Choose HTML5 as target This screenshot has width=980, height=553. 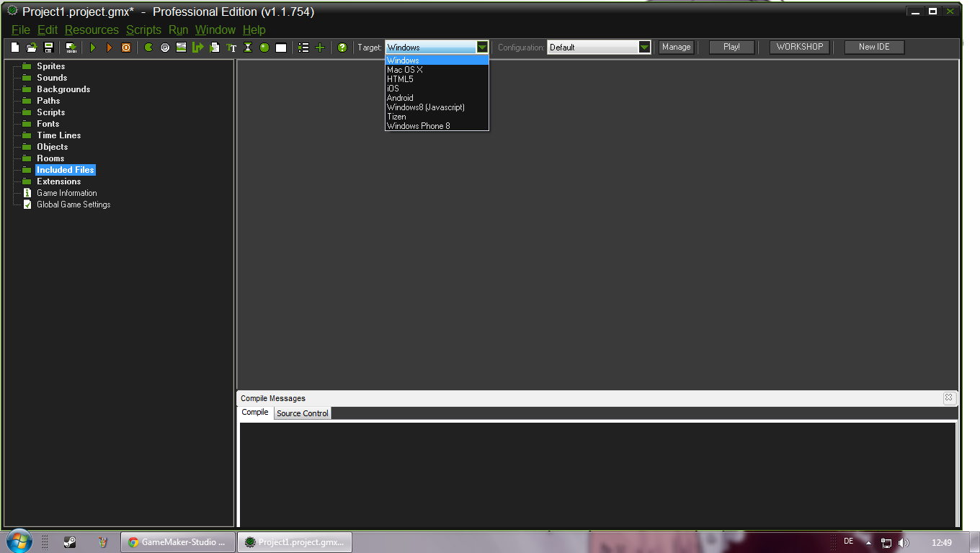point(437,79)
